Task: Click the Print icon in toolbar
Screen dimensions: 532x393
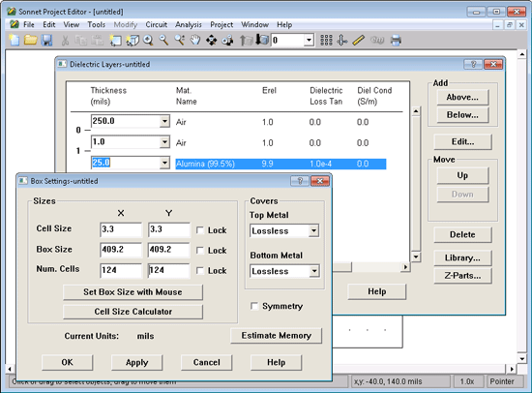Action: [x=396, y=41]
